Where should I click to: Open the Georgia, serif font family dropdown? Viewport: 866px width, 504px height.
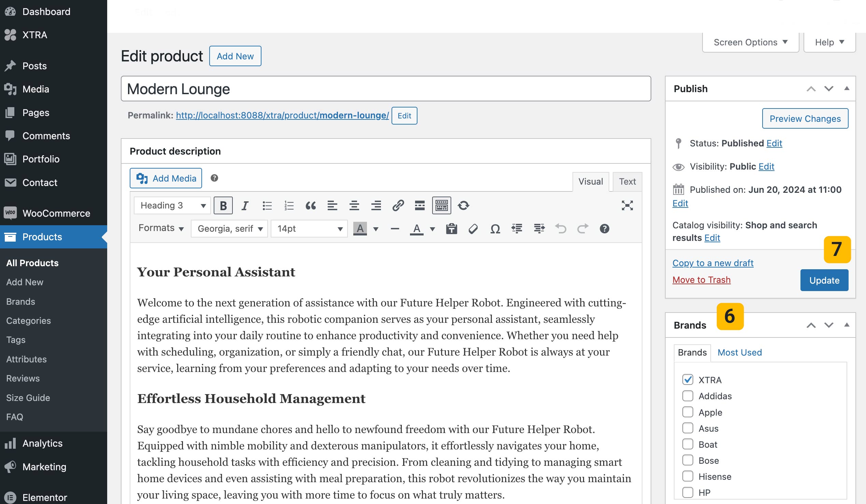229,229
